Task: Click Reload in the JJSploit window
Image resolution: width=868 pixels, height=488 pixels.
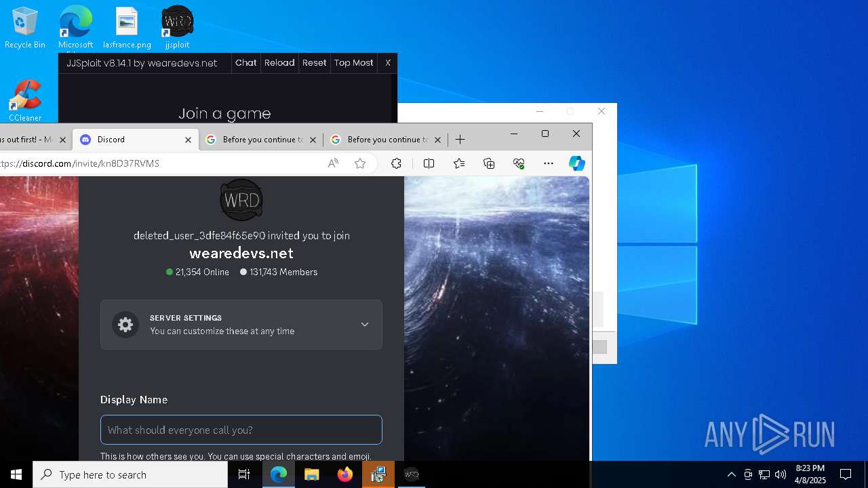Action: click(279, 63)
